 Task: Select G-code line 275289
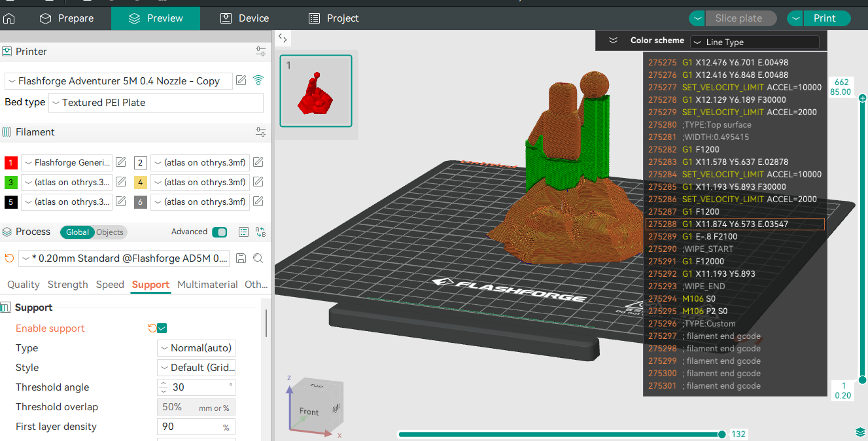tap(735, 236)
